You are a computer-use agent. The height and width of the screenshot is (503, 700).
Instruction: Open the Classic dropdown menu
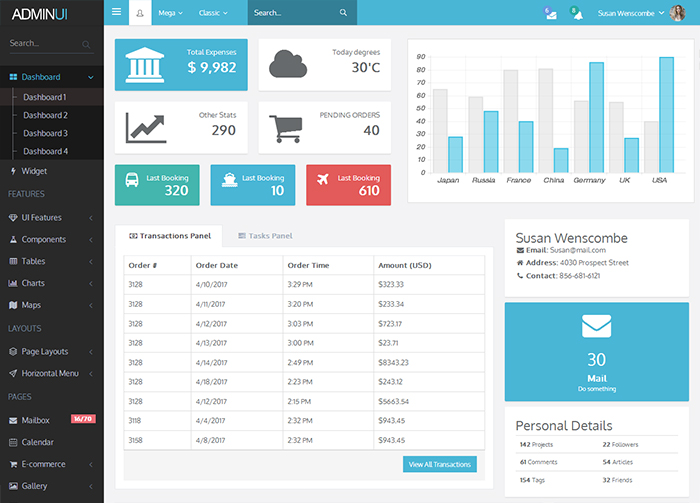point(213,13)
